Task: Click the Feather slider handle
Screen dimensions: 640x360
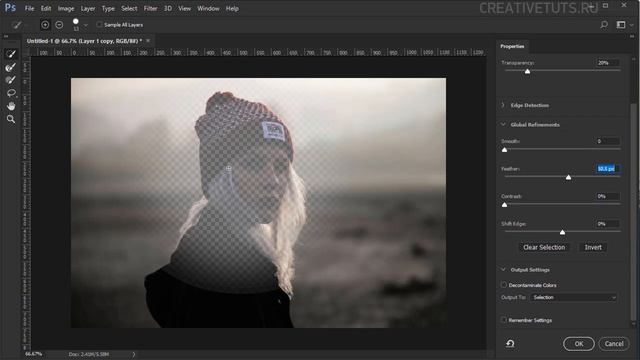Action: 568,178
